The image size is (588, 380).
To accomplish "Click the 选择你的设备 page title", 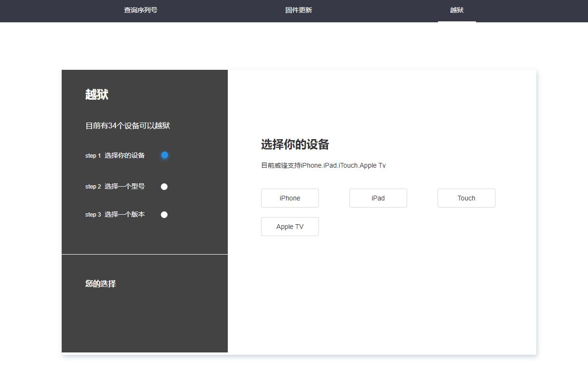I will 295,144.
